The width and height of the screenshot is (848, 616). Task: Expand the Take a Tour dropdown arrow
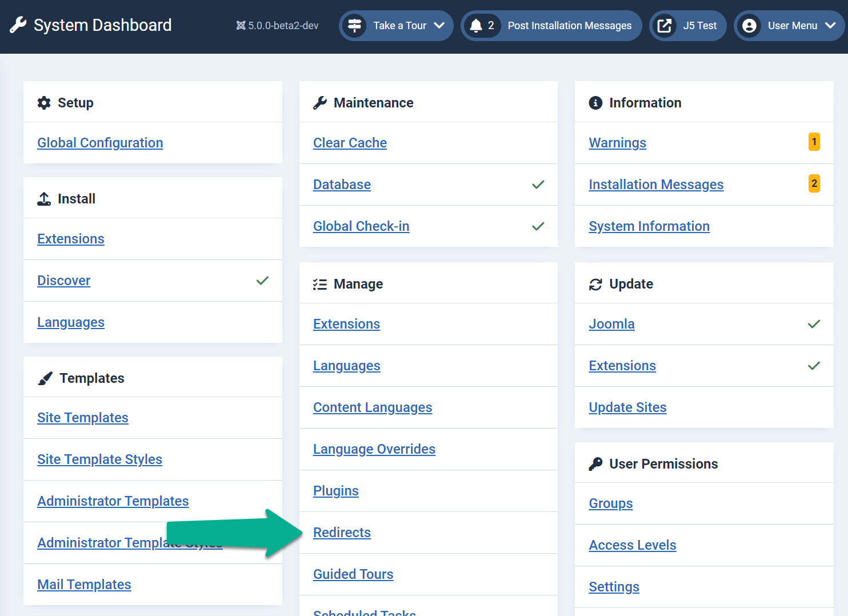[x=439, y=26]
